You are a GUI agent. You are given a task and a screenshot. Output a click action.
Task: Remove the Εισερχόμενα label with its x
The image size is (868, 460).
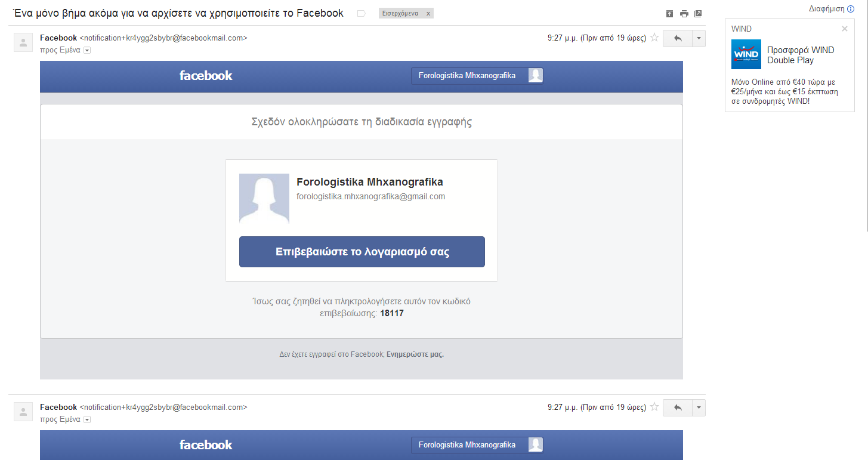coord(428,14)
